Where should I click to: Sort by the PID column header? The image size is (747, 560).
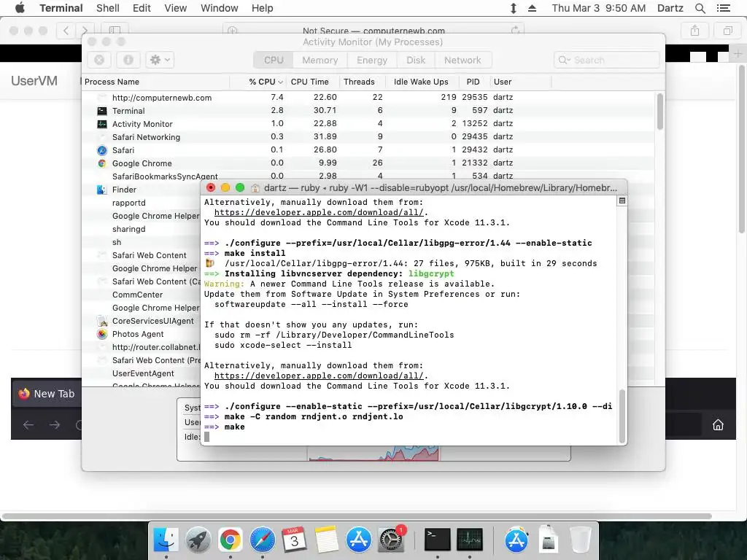pyautogui.click(x=473, y=82)
